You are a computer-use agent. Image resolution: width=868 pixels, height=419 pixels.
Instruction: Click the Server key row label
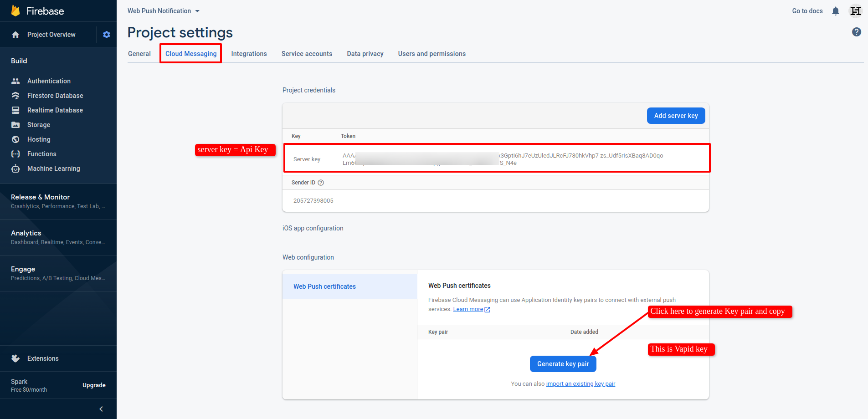click(x=307, y=159)
